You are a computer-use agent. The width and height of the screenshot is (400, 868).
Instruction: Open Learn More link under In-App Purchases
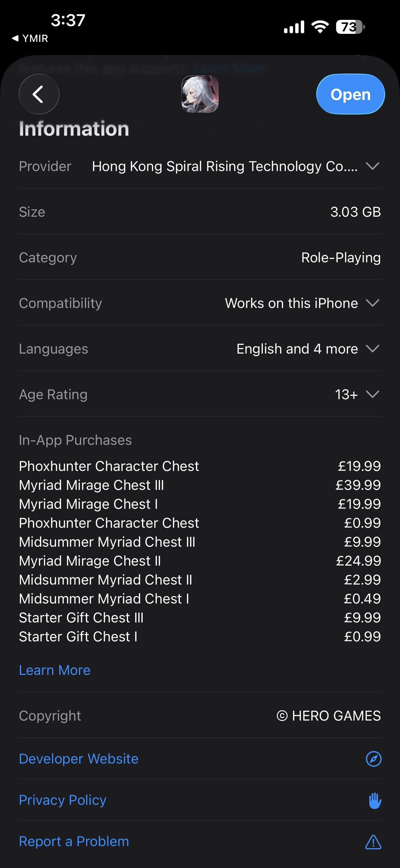click(55, 670)
